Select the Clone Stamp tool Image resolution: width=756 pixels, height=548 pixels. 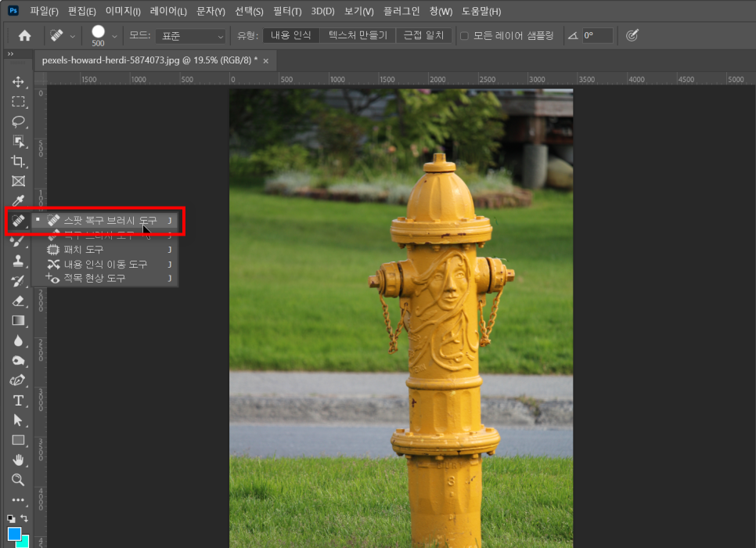tap(18, 261)
